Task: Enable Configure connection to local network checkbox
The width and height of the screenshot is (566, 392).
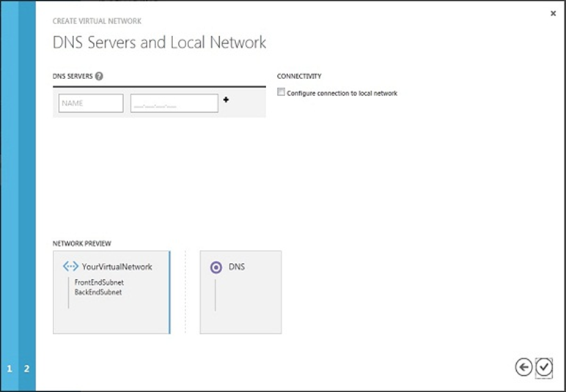Action: [x=282, y=93]
